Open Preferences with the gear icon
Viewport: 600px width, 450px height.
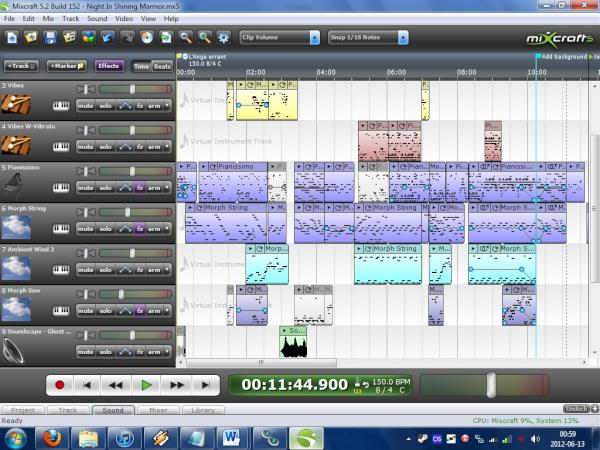[223, 38]
